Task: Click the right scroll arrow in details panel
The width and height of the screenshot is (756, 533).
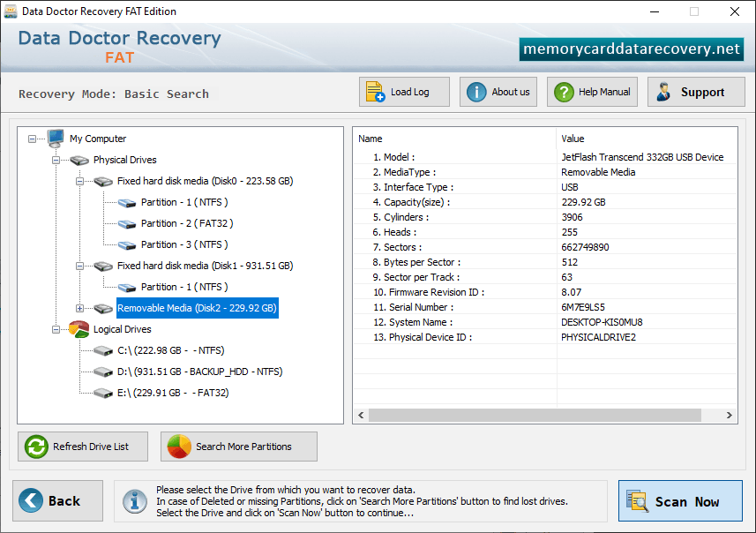Action: 729,415
